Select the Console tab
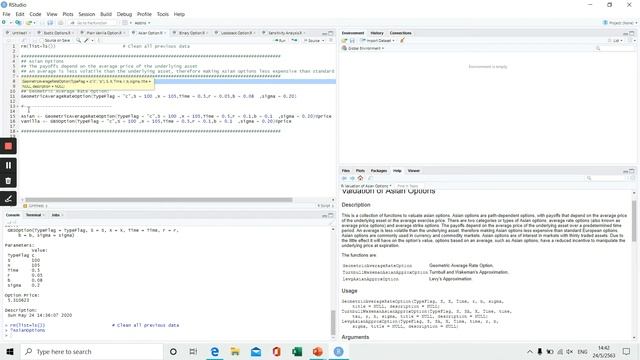This screenshot has height=360, width=640. tap(13, 215)
